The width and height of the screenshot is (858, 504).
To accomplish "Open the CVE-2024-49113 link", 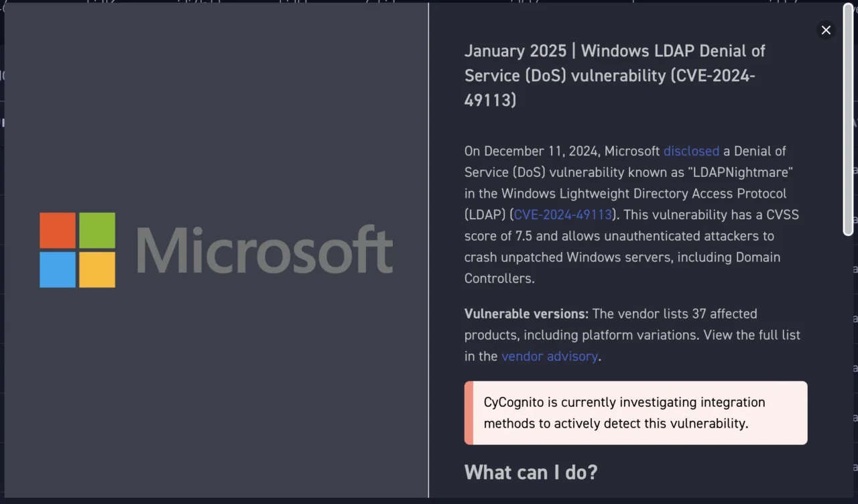I will point(563,214).
